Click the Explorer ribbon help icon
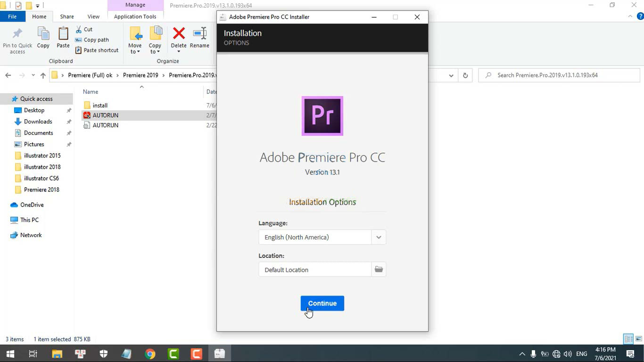 click(640, 16)
